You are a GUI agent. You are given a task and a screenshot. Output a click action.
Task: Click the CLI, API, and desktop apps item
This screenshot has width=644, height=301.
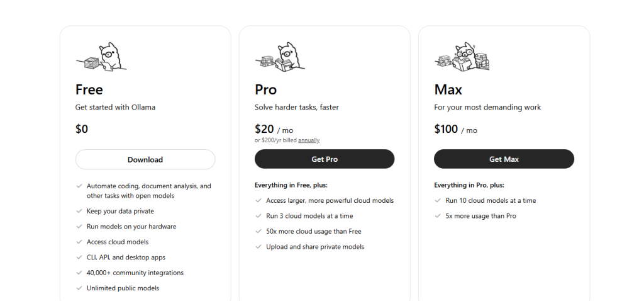126,258
